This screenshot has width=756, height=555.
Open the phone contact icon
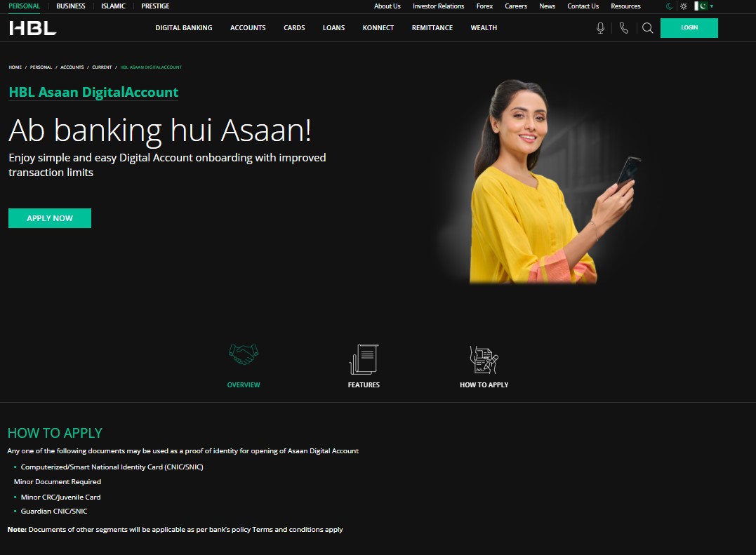coord(624,28)
